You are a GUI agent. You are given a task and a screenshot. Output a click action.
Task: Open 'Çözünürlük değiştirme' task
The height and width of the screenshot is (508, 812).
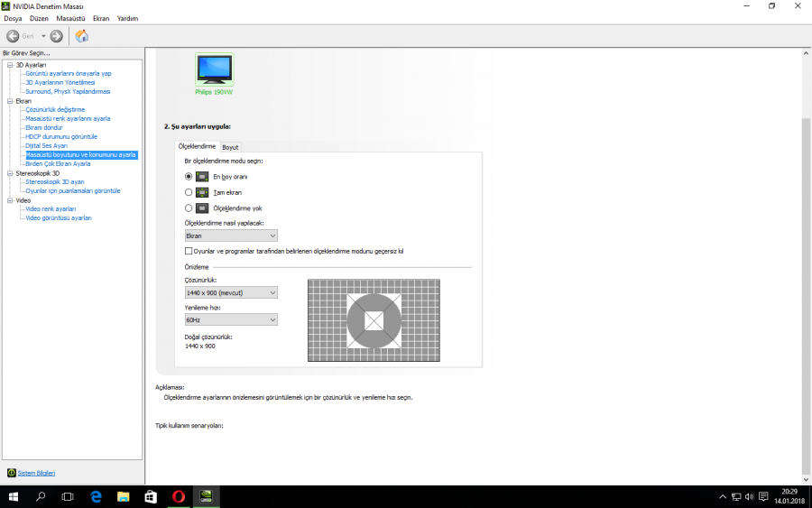pyautogui.click(x=55, y=110)
